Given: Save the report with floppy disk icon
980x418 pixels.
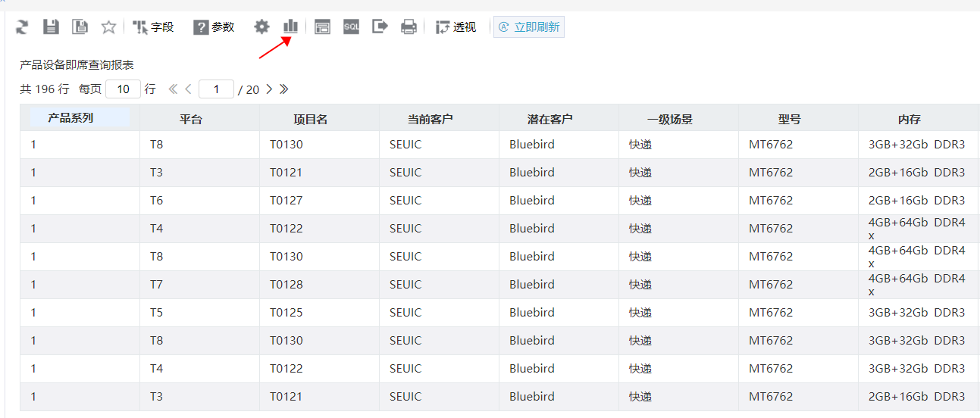Looking at the screenshot, I should 51,27.
